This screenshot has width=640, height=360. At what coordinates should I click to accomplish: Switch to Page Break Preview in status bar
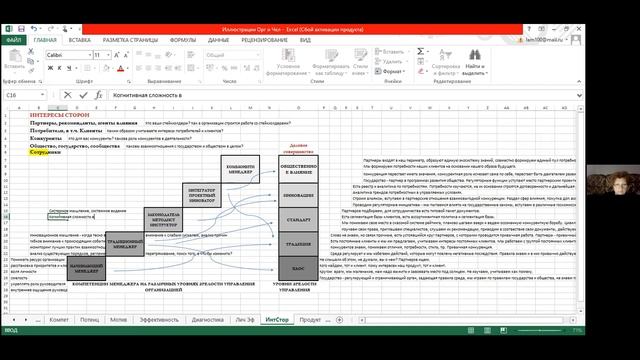503,330
